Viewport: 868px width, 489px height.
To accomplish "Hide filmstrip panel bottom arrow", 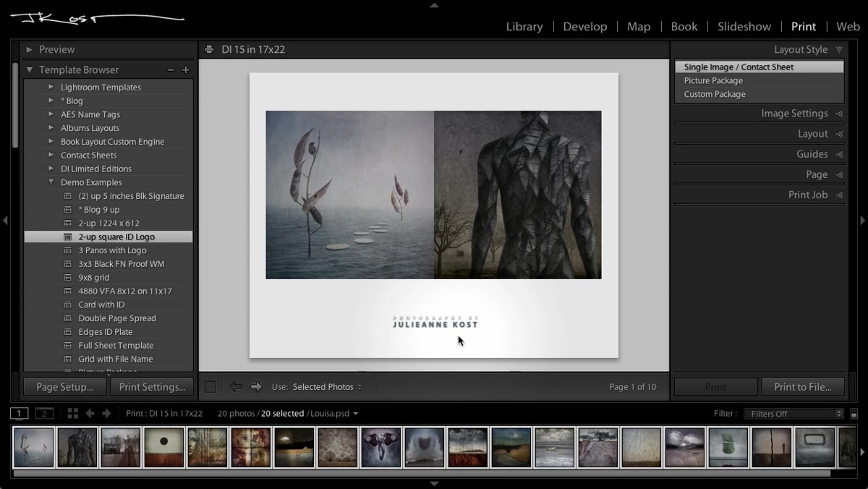I will [434, 484].
